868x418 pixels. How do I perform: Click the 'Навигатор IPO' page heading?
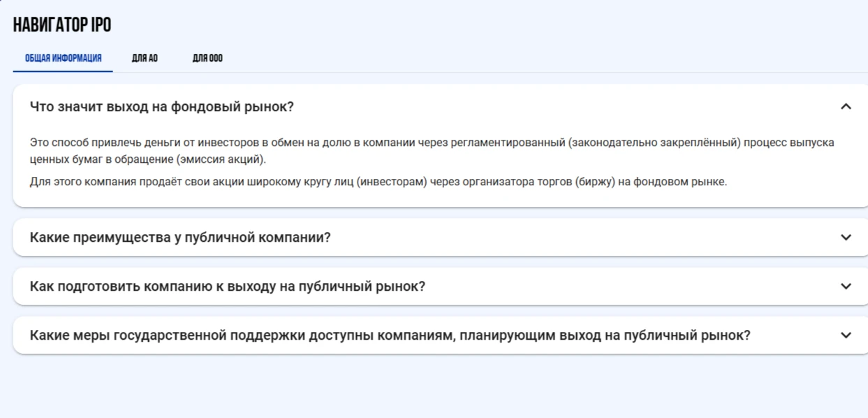pos(62,25)
